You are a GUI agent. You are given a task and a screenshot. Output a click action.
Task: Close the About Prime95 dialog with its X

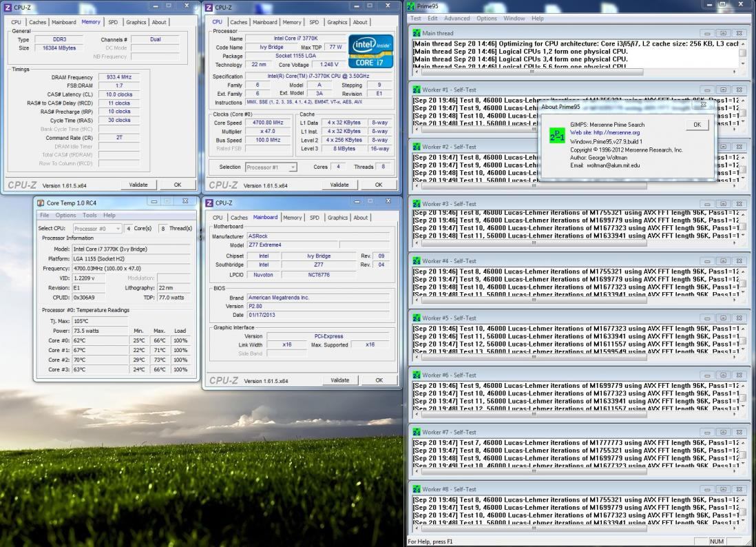(x=703, y=105)
